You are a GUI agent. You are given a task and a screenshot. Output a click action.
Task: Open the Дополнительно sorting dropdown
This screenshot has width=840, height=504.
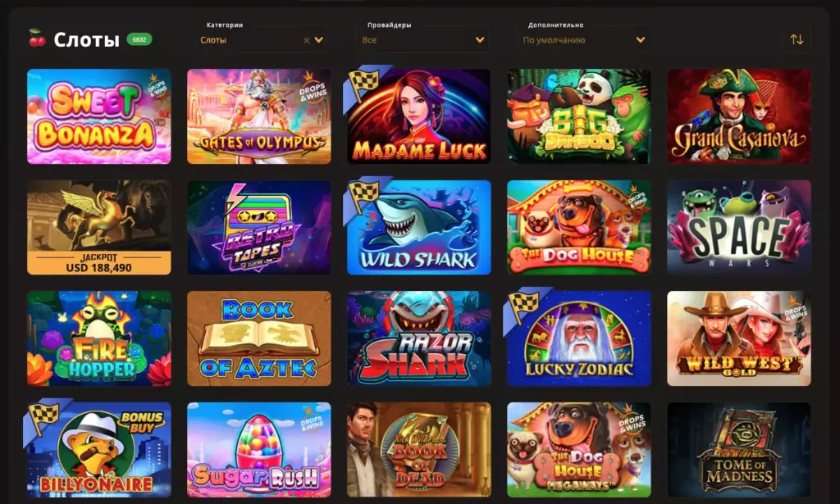pos(583,39)
